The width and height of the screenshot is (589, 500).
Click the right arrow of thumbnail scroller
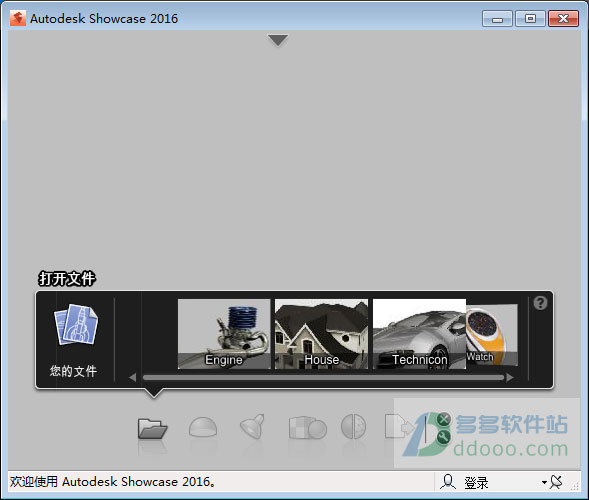(510, 378)
